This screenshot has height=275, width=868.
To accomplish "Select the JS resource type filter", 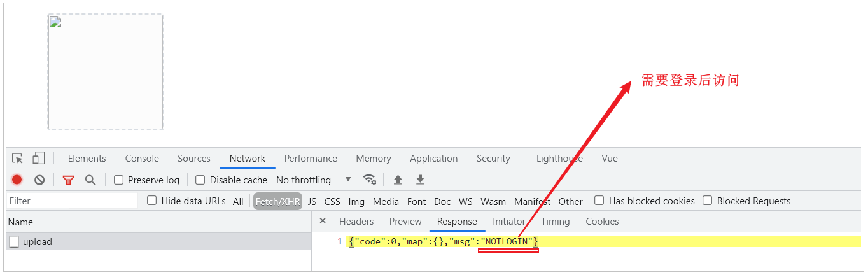I will [x=312, y=201].
